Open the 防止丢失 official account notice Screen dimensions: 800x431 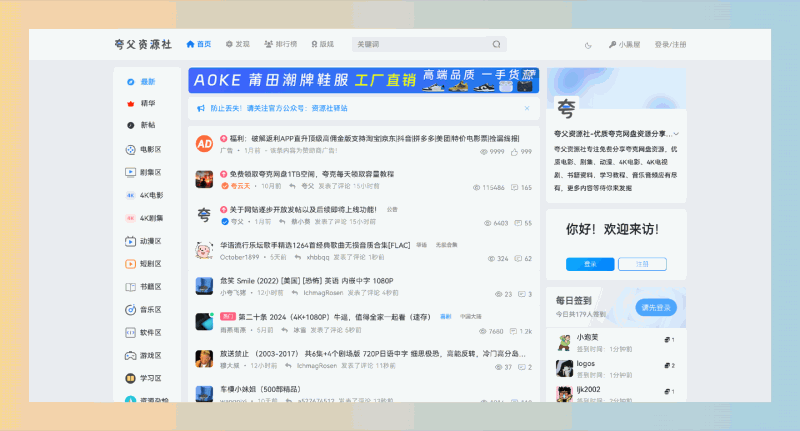pyautogui.click(x=279, y=108)
